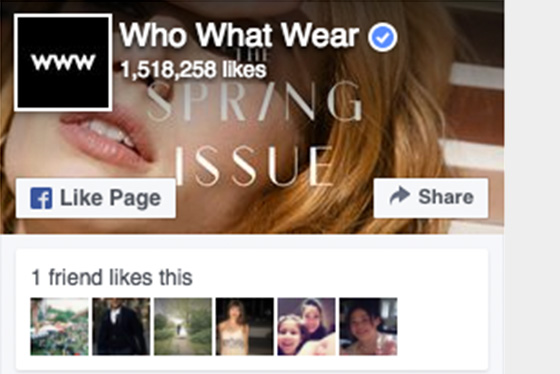Open the last smiling woman thumbnail
The height and width of the screenshot is (374, 560).
point(368,326)
